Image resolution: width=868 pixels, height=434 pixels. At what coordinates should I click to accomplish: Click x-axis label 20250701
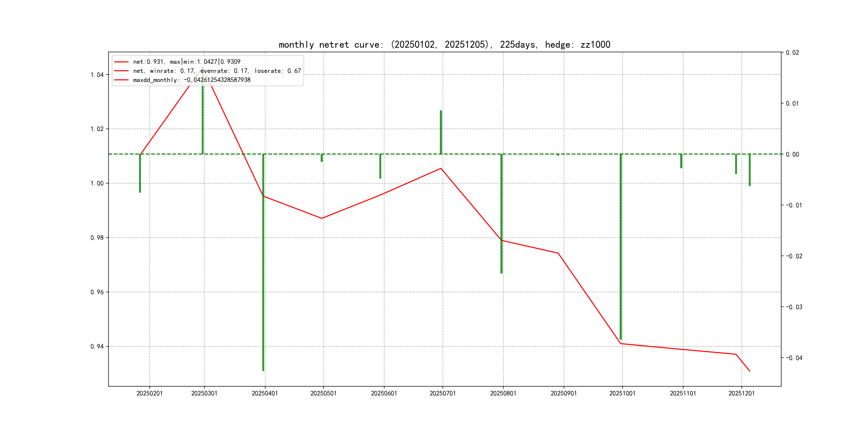pyautogui.click(x=442, y=393)
